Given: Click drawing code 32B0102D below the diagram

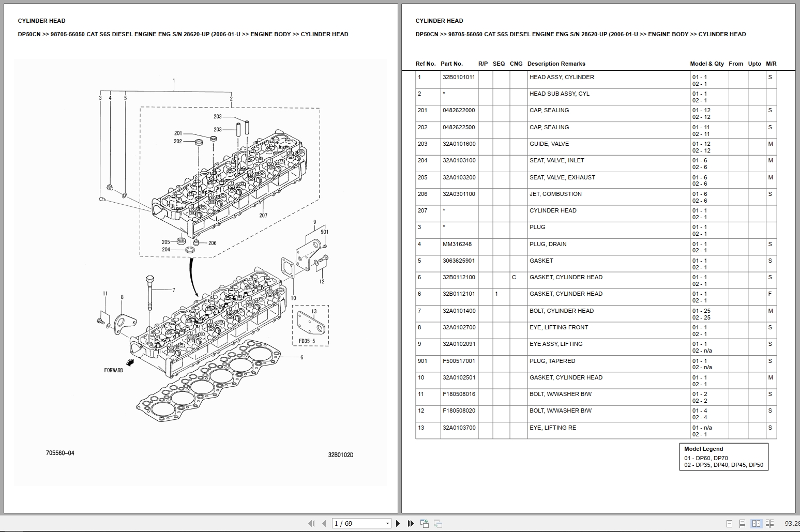Looking at the screenshot, I should [x=341, y=455].
